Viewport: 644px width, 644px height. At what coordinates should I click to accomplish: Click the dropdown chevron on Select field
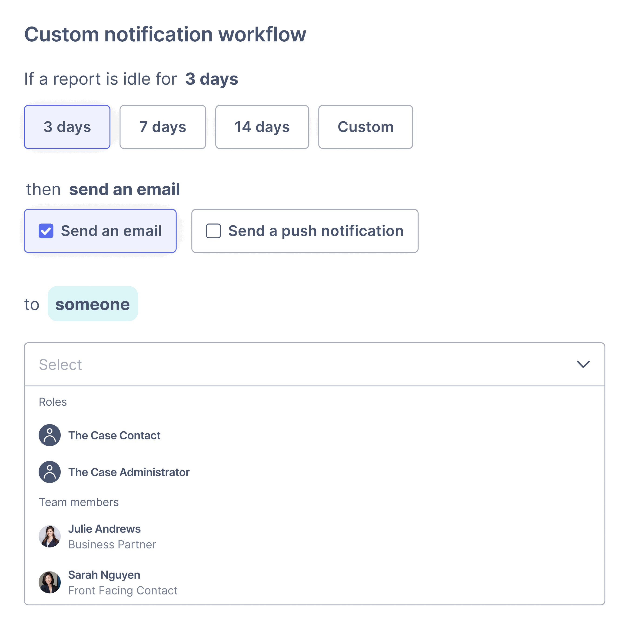583,364
